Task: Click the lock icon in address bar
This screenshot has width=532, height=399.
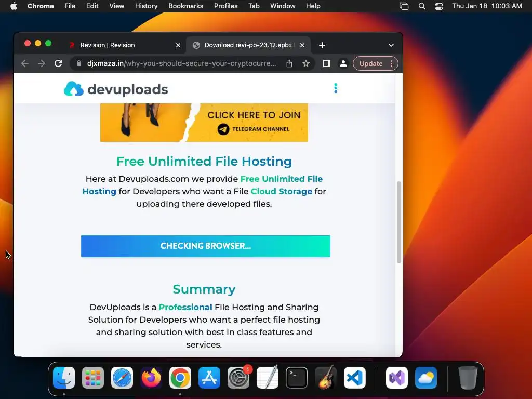Action: coord(79,63)
